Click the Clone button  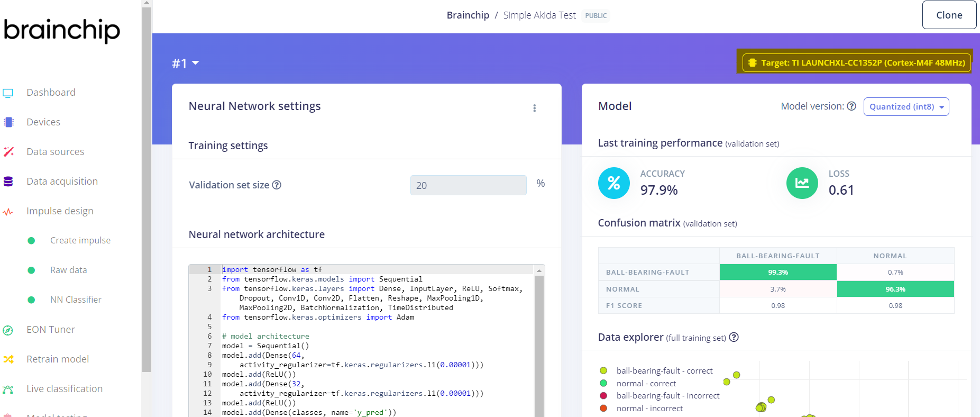pyautogui.click(x=949, y=15)
